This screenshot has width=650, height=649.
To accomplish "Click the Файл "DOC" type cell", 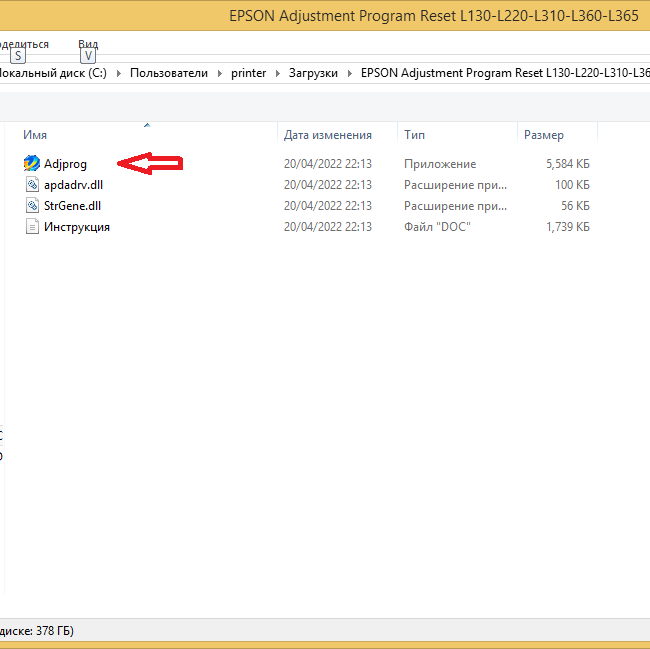I will (x=437, y=227).
